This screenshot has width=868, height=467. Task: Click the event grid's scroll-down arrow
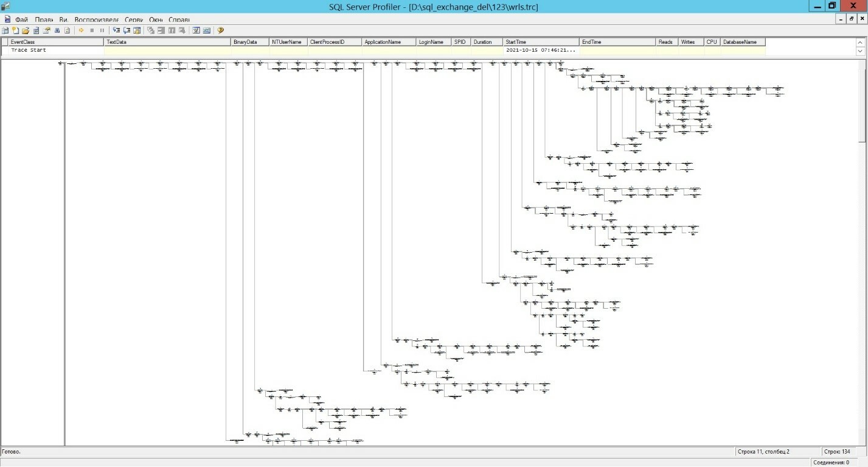tap(860, 51)
